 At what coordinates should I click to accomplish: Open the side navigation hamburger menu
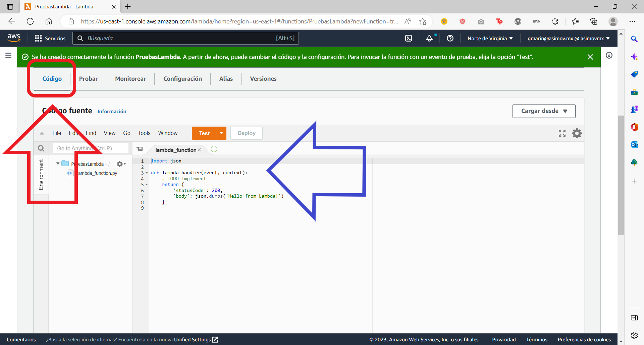click(x=8, y=55)
